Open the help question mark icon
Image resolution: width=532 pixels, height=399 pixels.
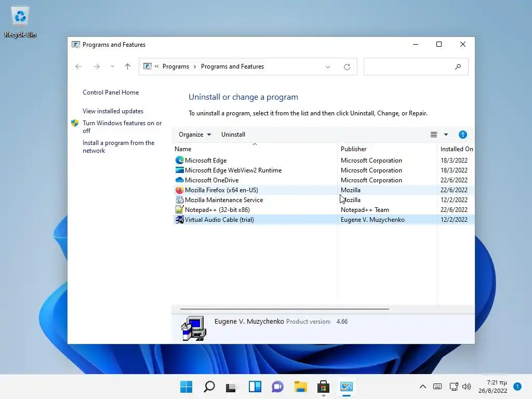click(x=462, y=135)
